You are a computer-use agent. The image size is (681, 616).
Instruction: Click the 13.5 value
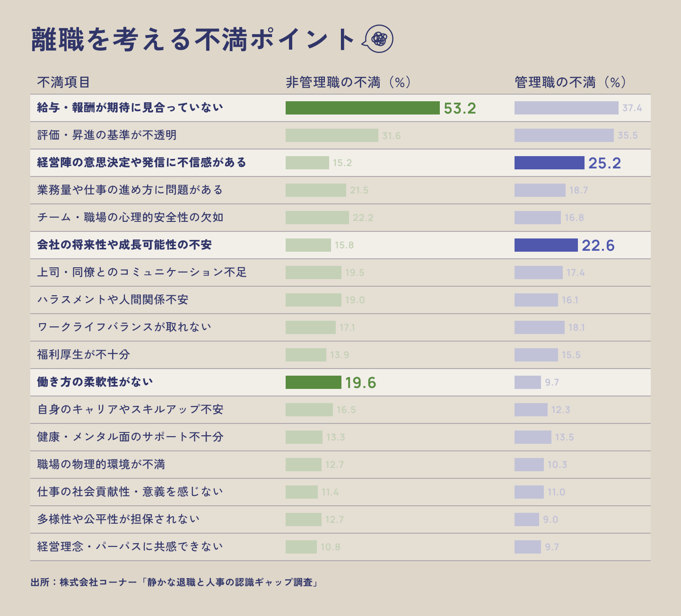click(564, 437)
